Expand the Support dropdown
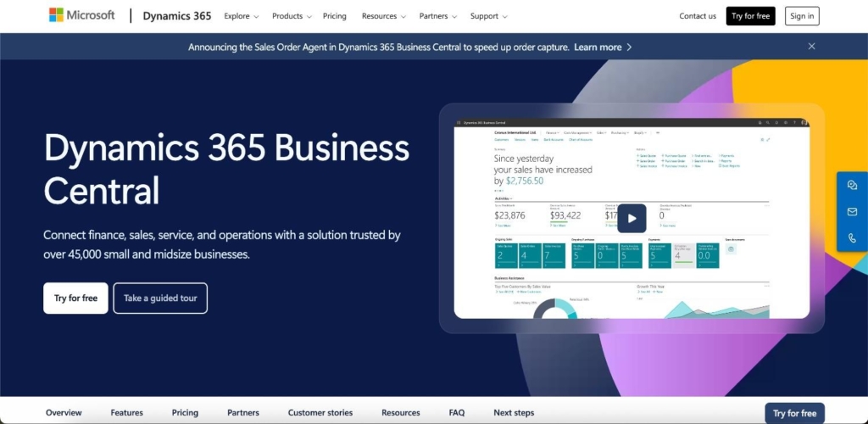 [489, 16]
